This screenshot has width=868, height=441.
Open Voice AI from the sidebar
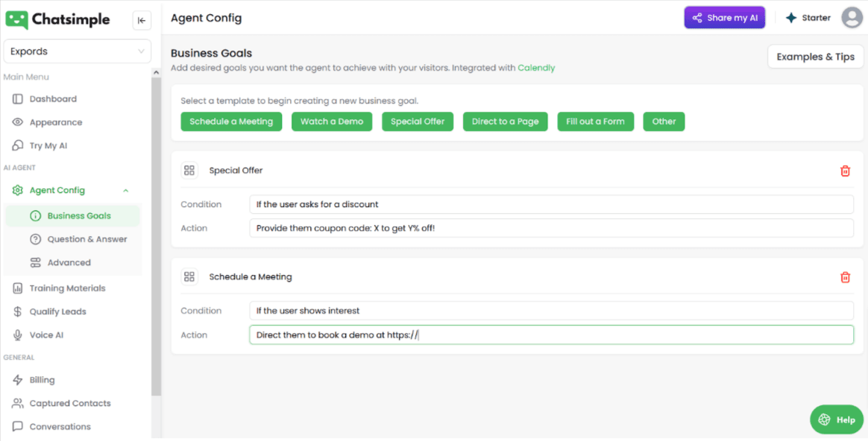45,335
